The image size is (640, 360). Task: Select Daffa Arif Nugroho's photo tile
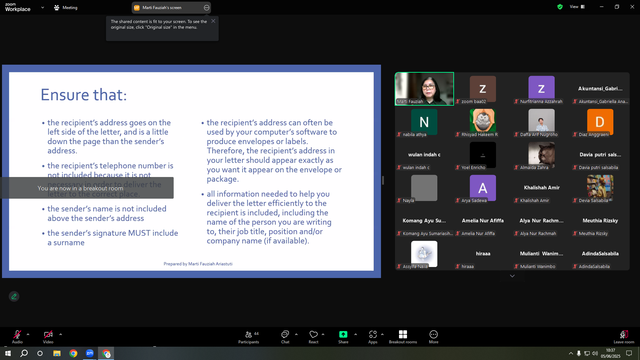click(541, 122)
